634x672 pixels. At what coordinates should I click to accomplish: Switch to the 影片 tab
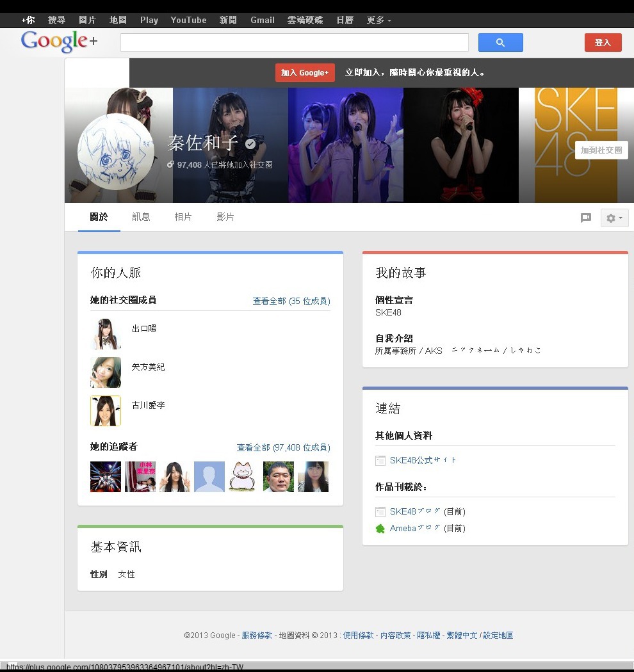225,218
